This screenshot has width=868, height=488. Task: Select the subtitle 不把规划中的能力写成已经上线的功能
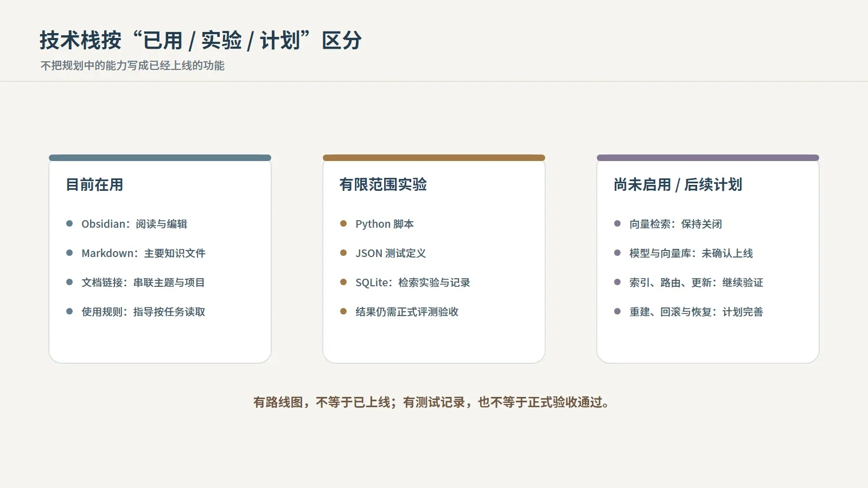click(x=132, y=66)
